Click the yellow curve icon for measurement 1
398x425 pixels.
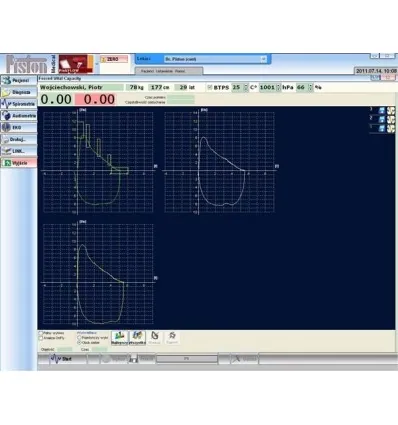[x=391, y=128]
